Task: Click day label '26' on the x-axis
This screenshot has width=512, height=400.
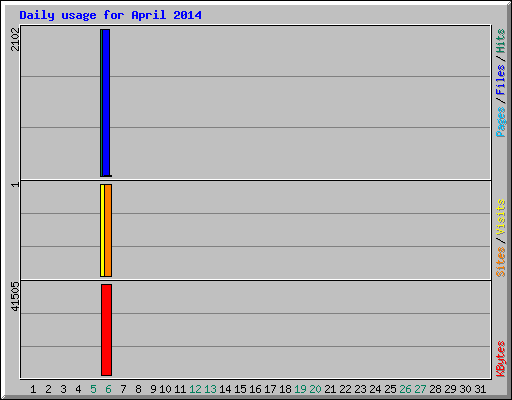Action: click(x=405, y=389)
